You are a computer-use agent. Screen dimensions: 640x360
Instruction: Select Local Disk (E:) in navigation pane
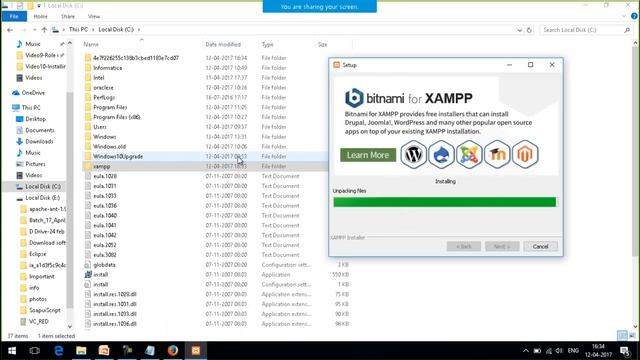coord(42,198)
